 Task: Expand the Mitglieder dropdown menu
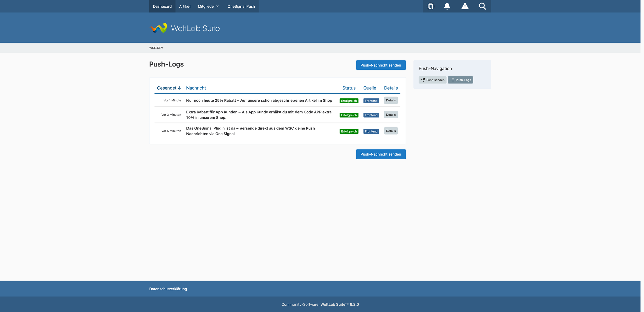coord(208,6)
